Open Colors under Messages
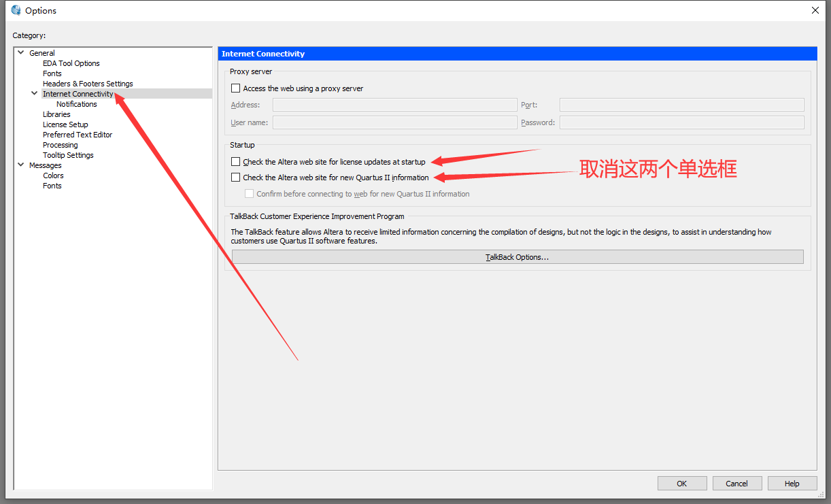The height and width of the screenshot is (504, 831). point(53,175)
